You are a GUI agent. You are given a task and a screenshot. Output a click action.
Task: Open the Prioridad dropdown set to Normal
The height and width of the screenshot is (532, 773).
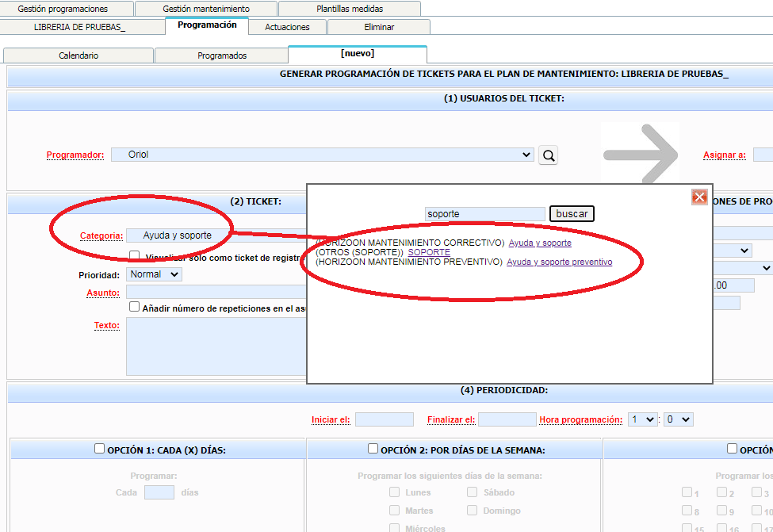[154, 274]
